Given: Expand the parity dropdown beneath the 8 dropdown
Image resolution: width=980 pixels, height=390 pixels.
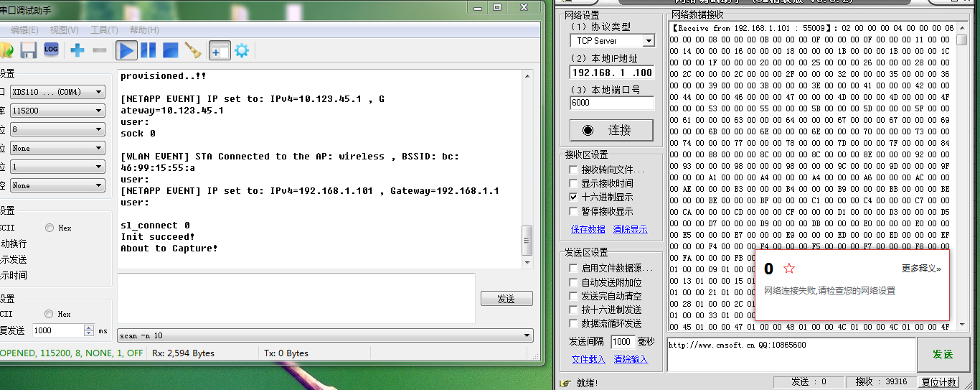Looking at the screenshot, I should (99, 148).
